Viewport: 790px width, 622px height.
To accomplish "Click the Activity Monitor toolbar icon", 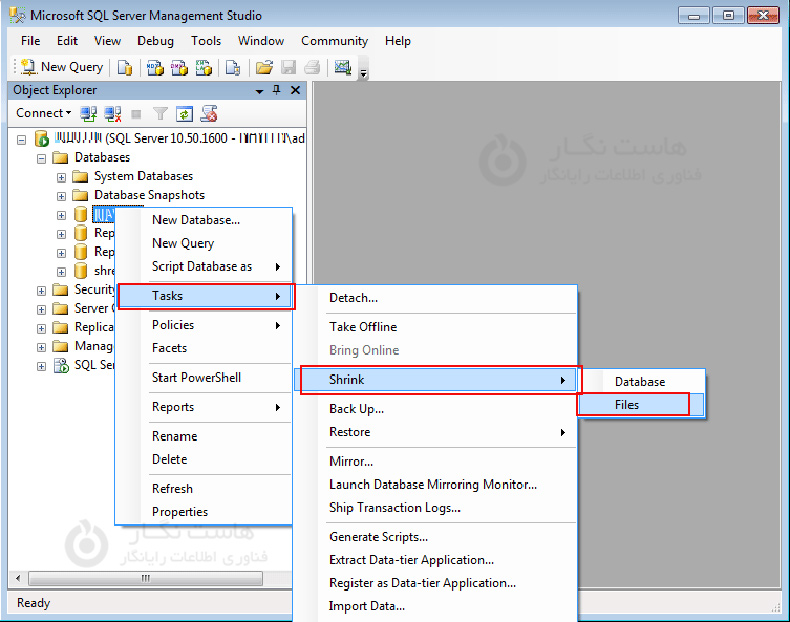I will coord(343,67).
